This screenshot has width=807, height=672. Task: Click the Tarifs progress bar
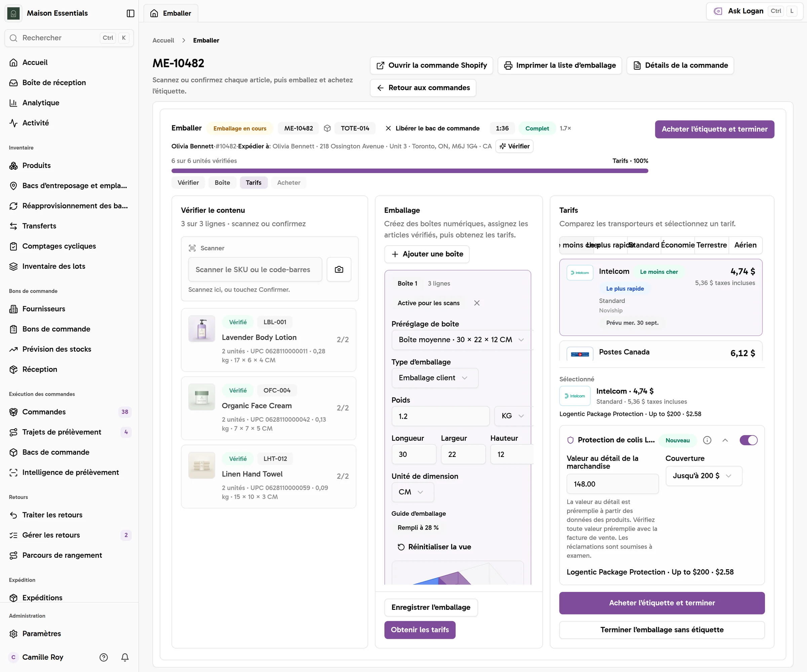pyautogui.click(x=410, y=170)
